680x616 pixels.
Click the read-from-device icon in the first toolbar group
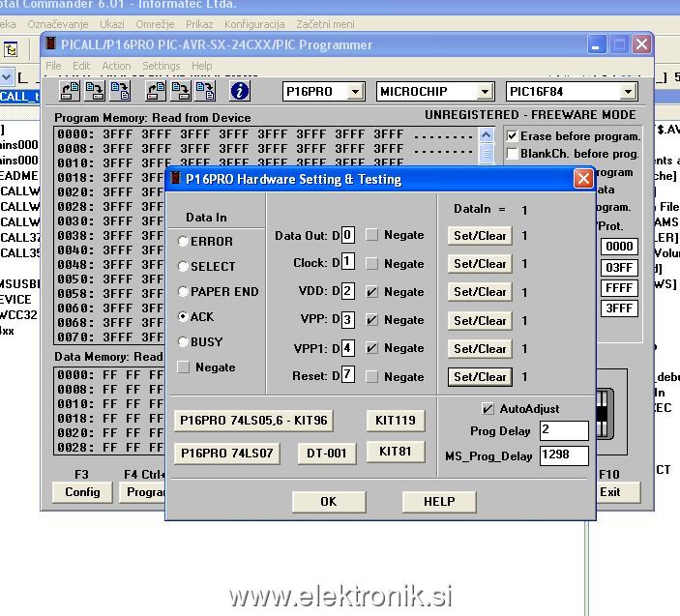70,91
